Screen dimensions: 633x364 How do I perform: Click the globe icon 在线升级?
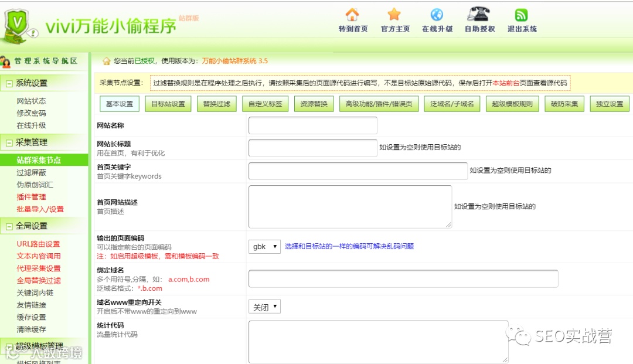click(x=437, y=15)
